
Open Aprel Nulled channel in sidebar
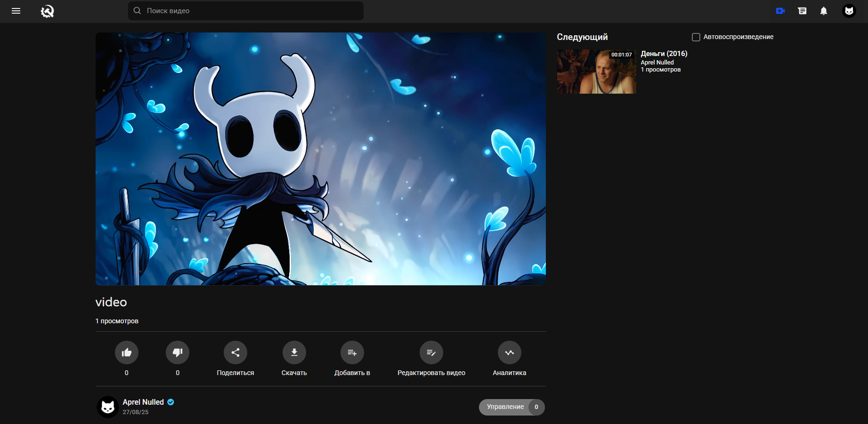pyautogui.click(x=657, y=62)
